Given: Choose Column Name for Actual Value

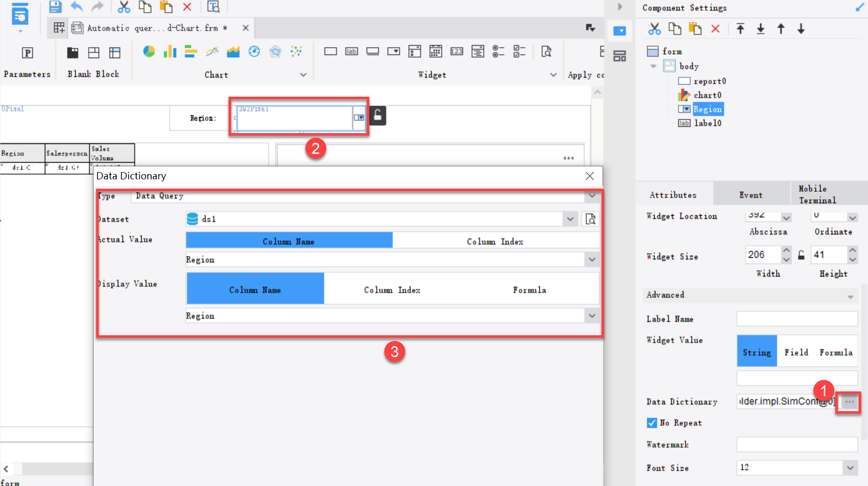Looking at the screenshot, I should pos(289,241).
